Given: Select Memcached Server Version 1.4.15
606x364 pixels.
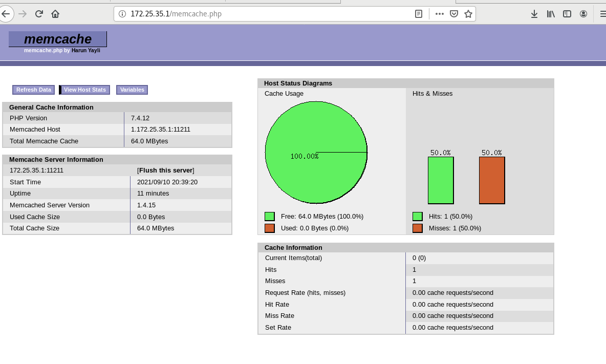Looking at the screenshot, I should [146, 205].
